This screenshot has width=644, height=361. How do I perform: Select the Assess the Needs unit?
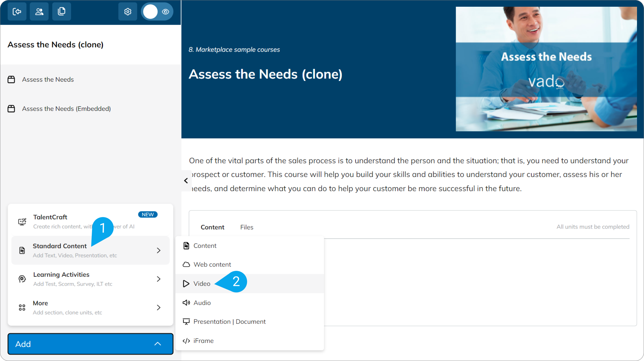(48, 80)
